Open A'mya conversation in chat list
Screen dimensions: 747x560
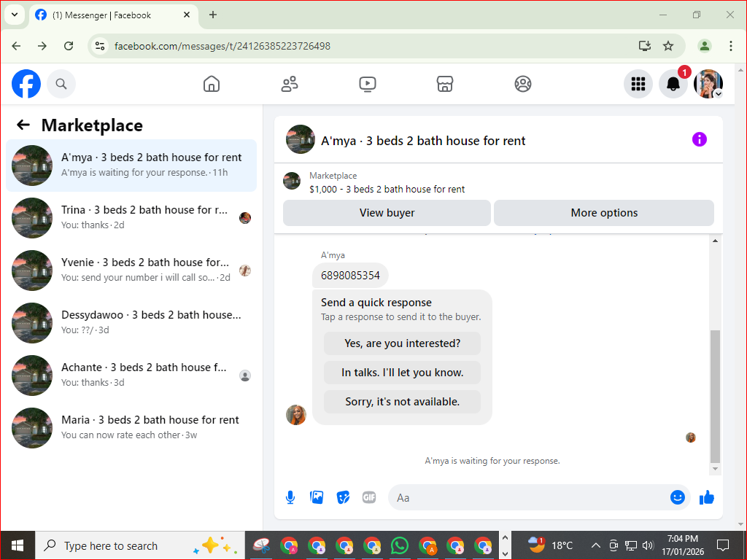(131, 166)
